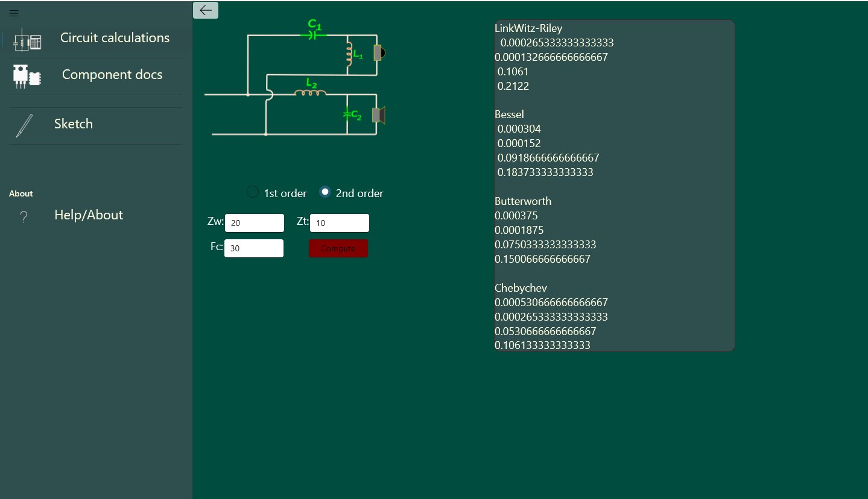The height and width of the screenshot is (499, 868).
Task: Select the pencil icon next to Sketch
Action: [23, 124]
